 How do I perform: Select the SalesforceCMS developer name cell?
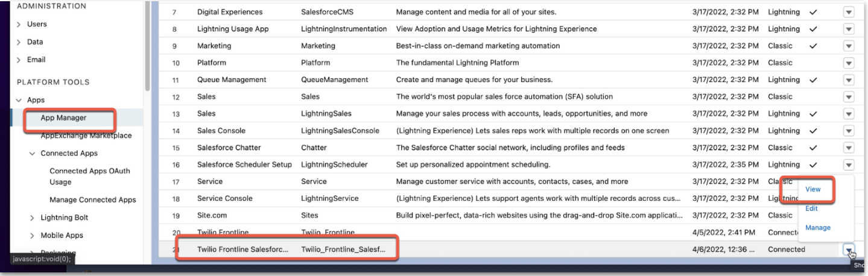coord(327,12)
